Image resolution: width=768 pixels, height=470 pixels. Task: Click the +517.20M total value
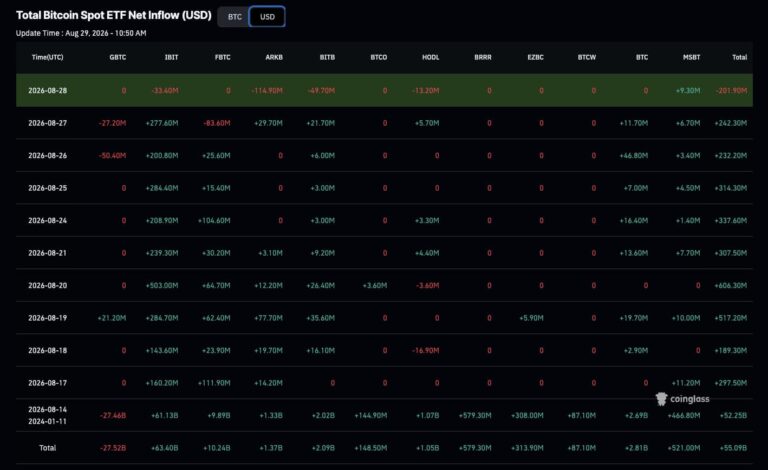731,318
